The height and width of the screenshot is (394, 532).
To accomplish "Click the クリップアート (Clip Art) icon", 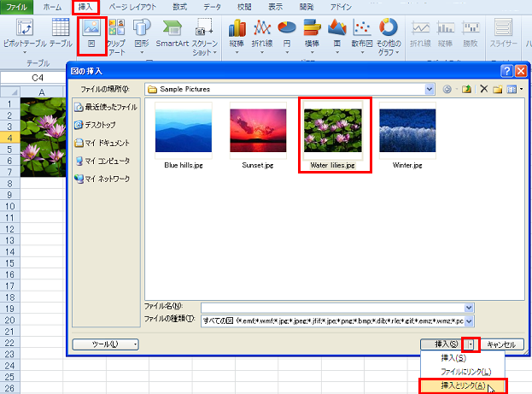I will click(x=115, y=35).
